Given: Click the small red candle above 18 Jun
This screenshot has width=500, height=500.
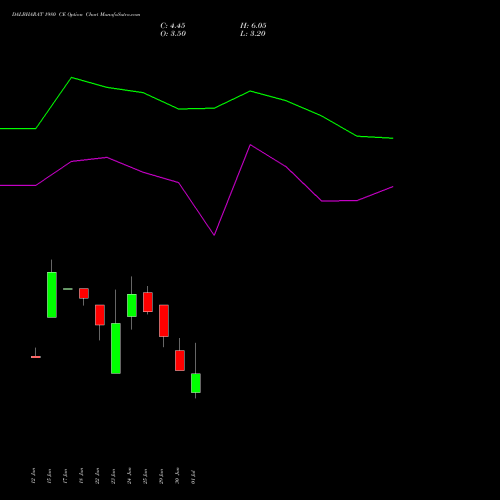Looking at the screenshot, I should coord(84,293).
